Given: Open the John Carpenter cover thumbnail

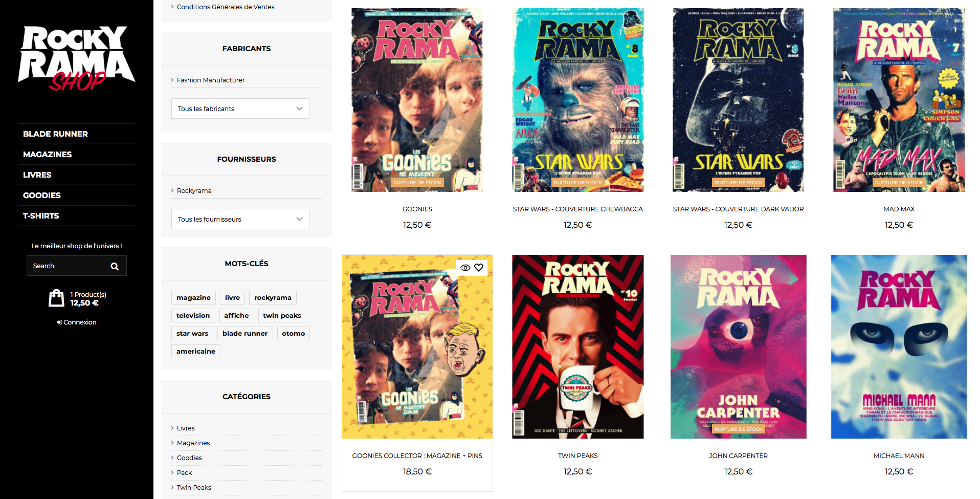Looking at the screenshot, I should point(738,346).
